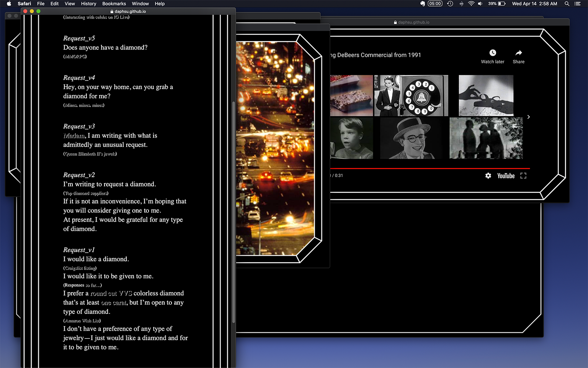Show next suggested videos with chevron

(x=528, y=117)
